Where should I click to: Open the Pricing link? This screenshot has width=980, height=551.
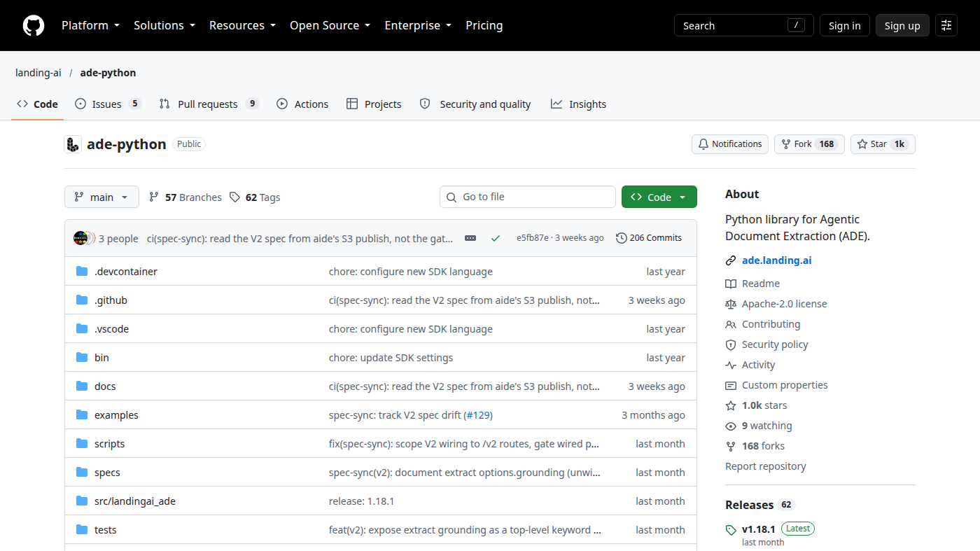484,25
